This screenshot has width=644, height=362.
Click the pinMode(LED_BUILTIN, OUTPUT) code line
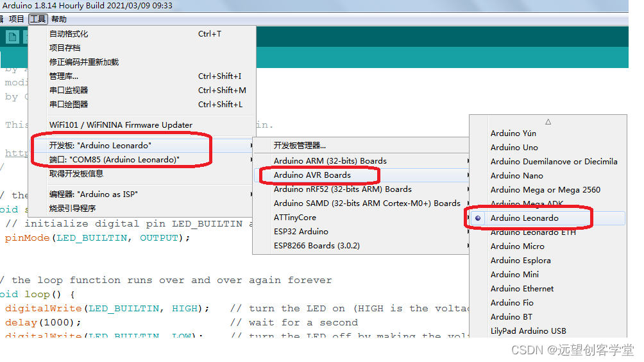pyautogui.click(x=97, y=238)
